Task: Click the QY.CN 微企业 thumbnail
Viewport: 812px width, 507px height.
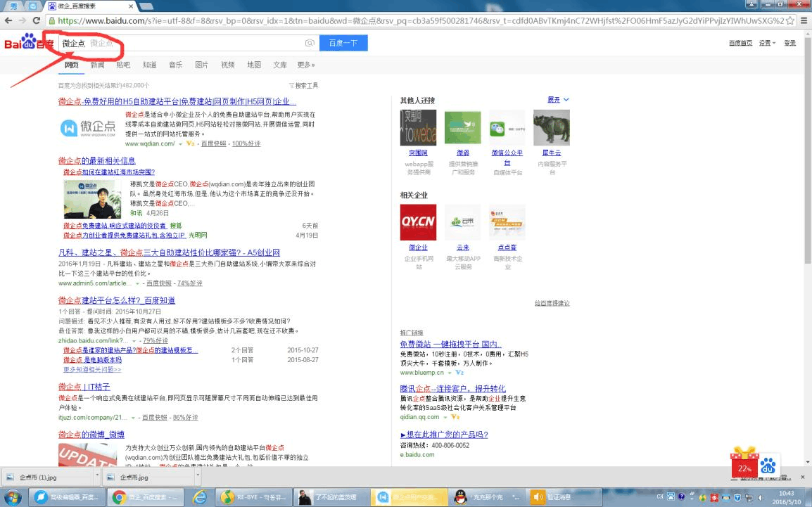Action: click(x=418, y=222)
